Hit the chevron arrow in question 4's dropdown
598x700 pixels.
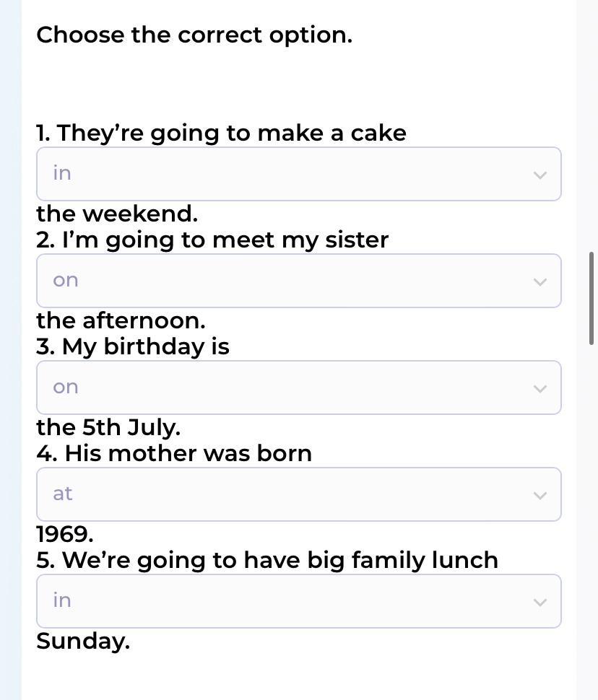pos(539,495)
